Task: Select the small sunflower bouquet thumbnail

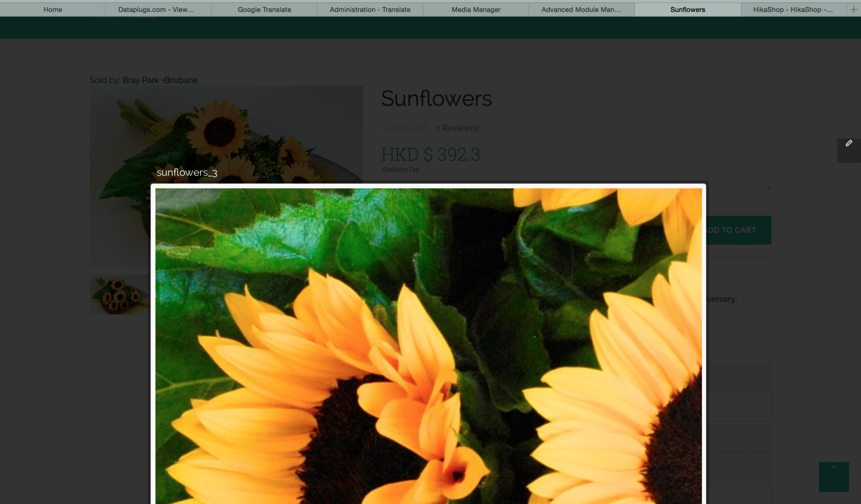Action: coord(119,295)
